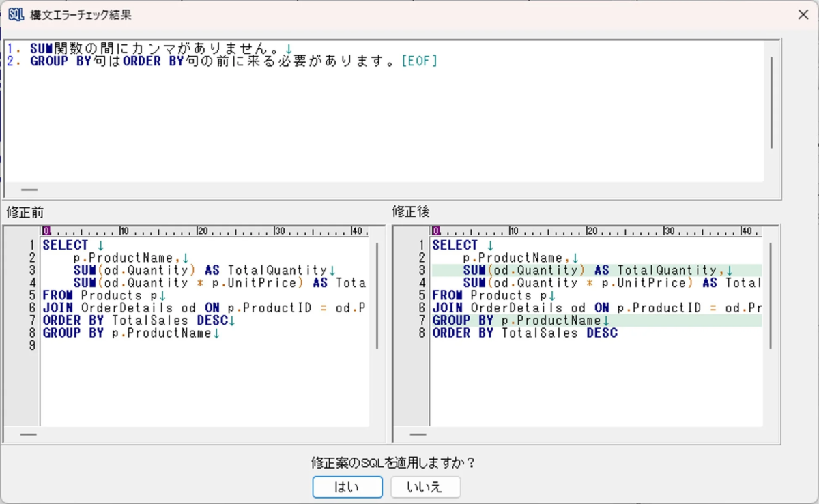Click the いいえ button to reject the fix
Screen dimensions: 819x504
pos(425,487)
